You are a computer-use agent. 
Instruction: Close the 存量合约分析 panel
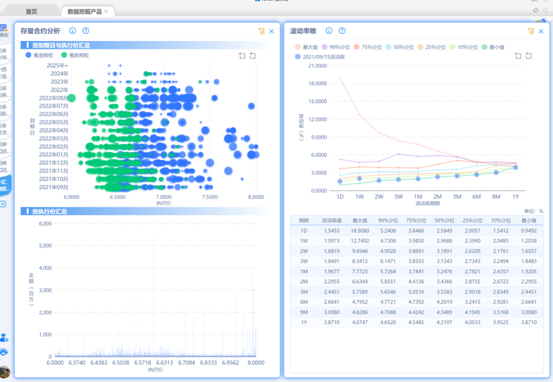point(272,31)
